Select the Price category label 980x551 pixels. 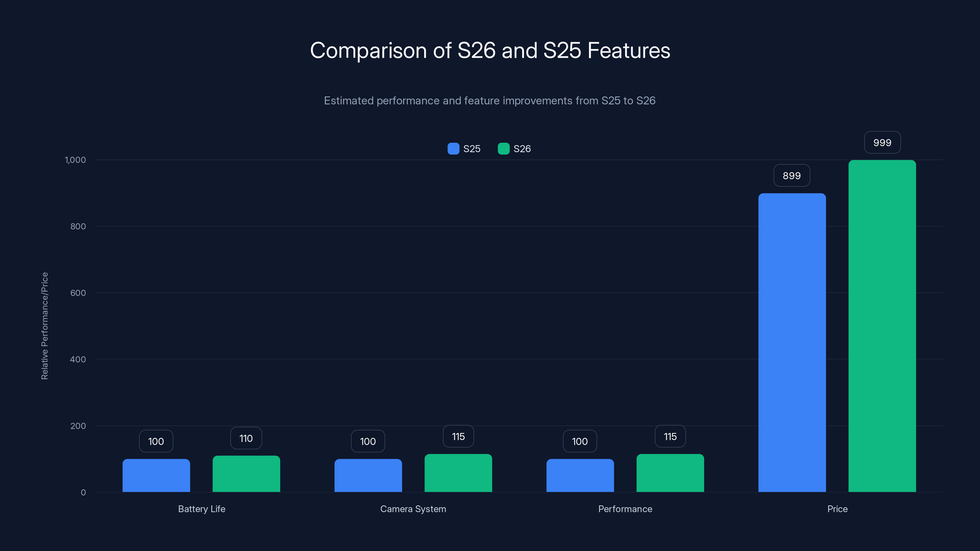click(x=837, y=509)
